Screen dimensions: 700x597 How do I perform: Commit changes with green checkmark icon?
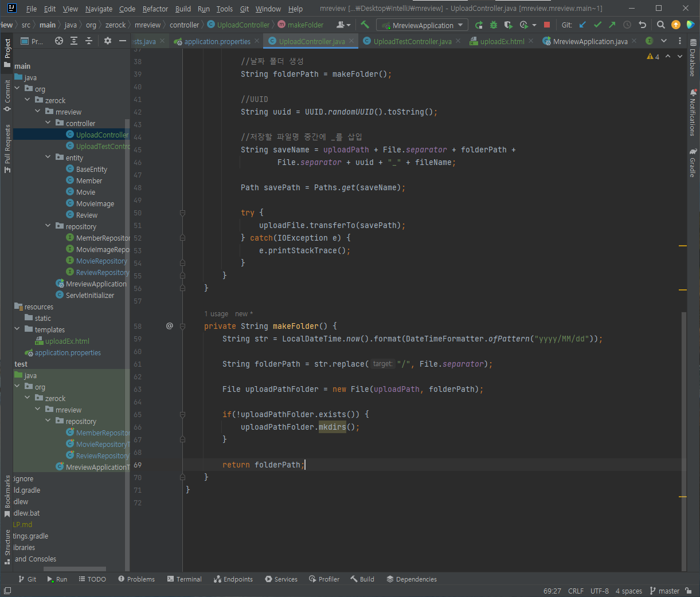coord(597,25)
